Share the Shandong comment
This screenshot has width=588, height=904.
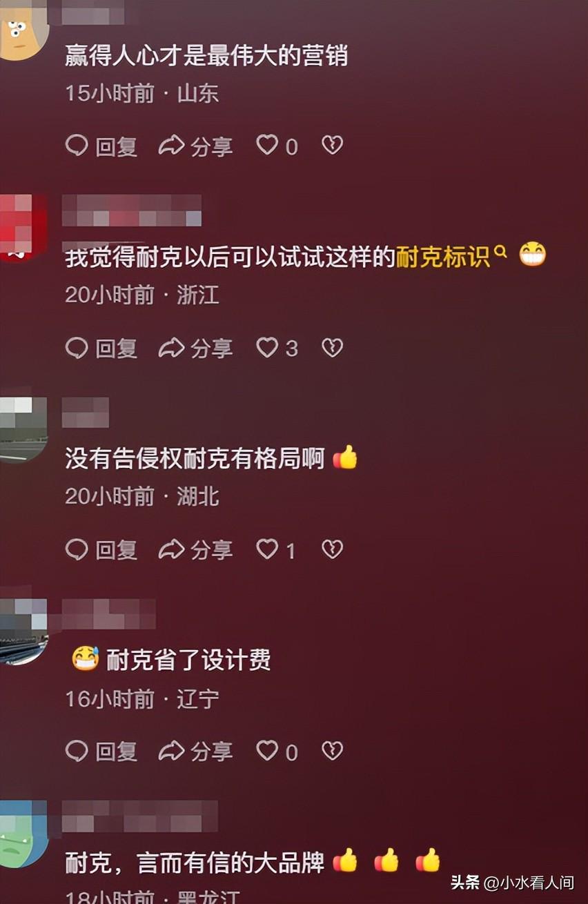(x=195, y=146)
